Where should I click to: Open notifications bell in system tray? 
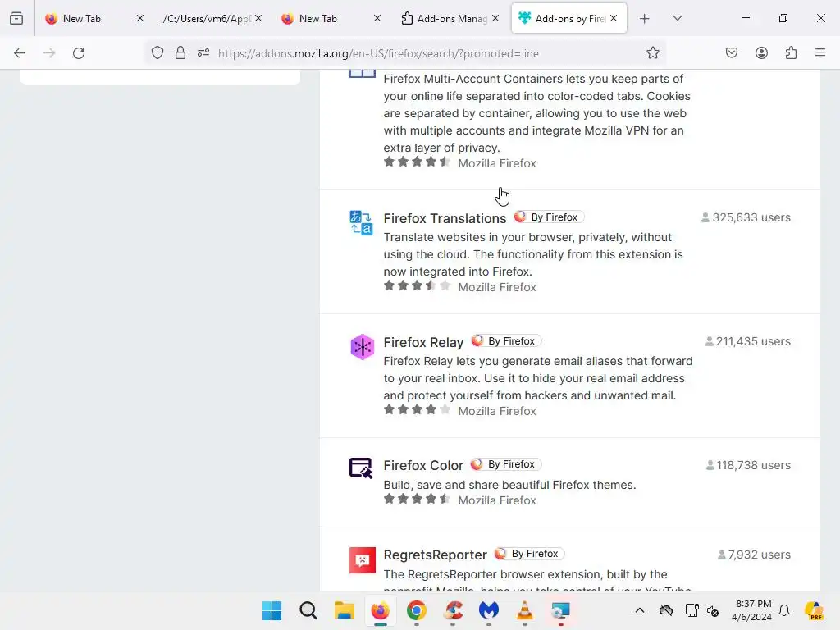tap(784, 610)
